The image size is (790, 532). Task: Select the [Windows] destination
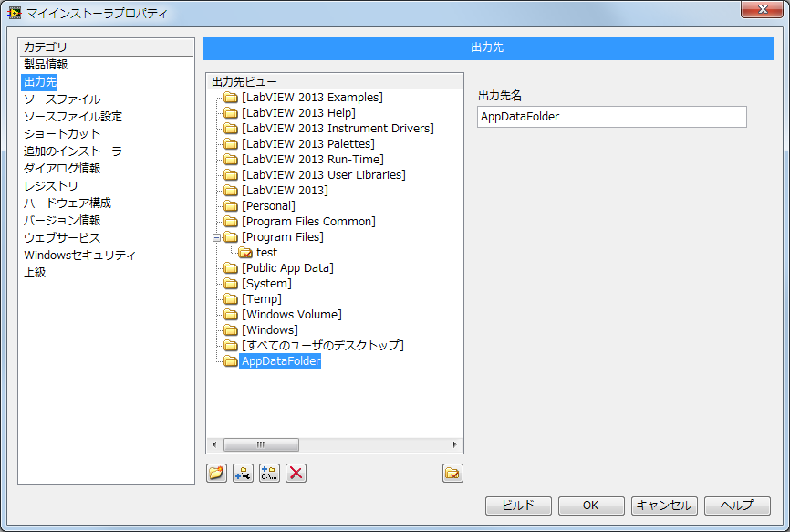269,330
